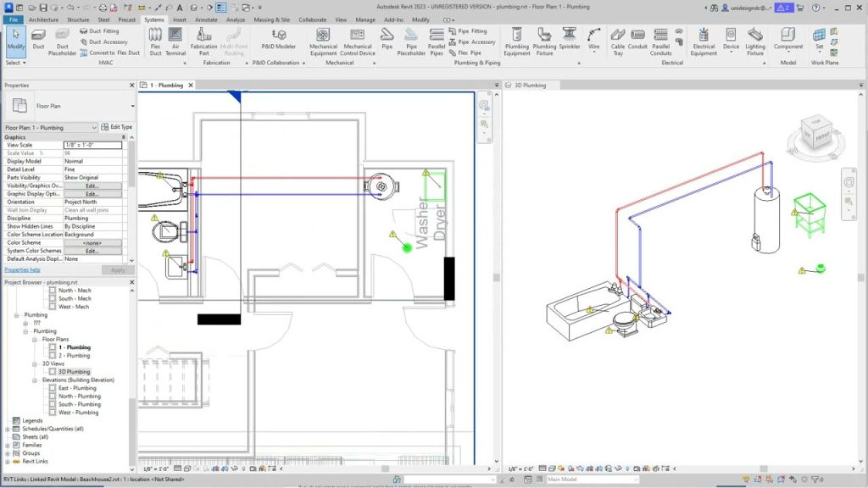
Task: Select the Mechanical Control Device tool
Action: pos(357,42)
